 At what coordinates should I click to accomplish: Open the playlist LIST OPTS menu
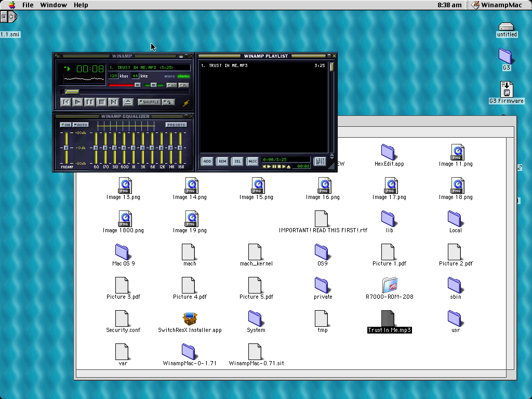320,161
